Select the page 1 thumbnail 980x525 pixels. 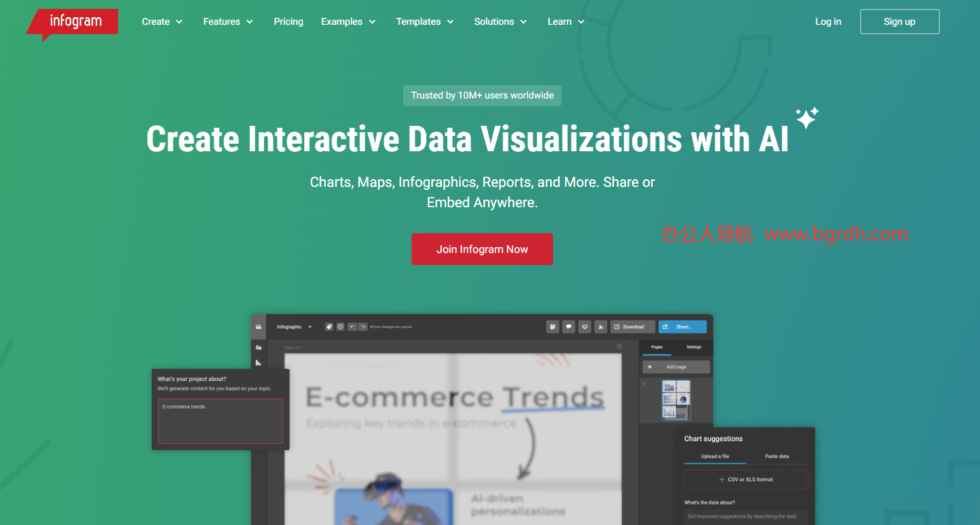pyautogui.click(x=676, y=400)
